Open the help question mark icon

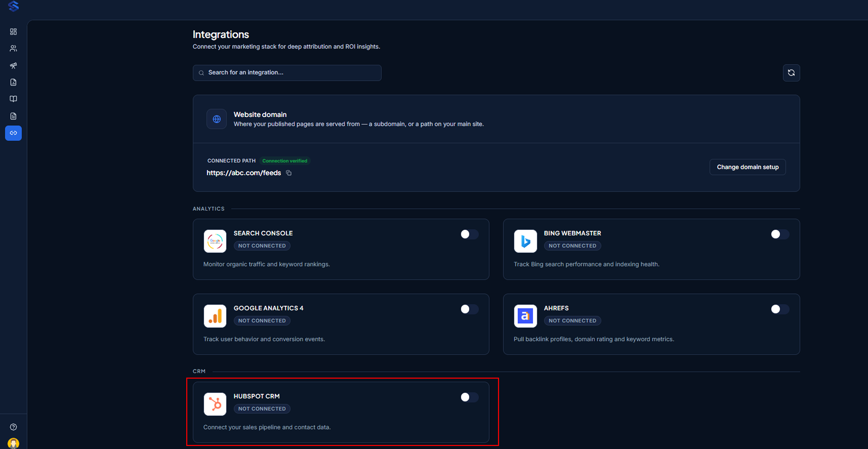coord(13,427)
